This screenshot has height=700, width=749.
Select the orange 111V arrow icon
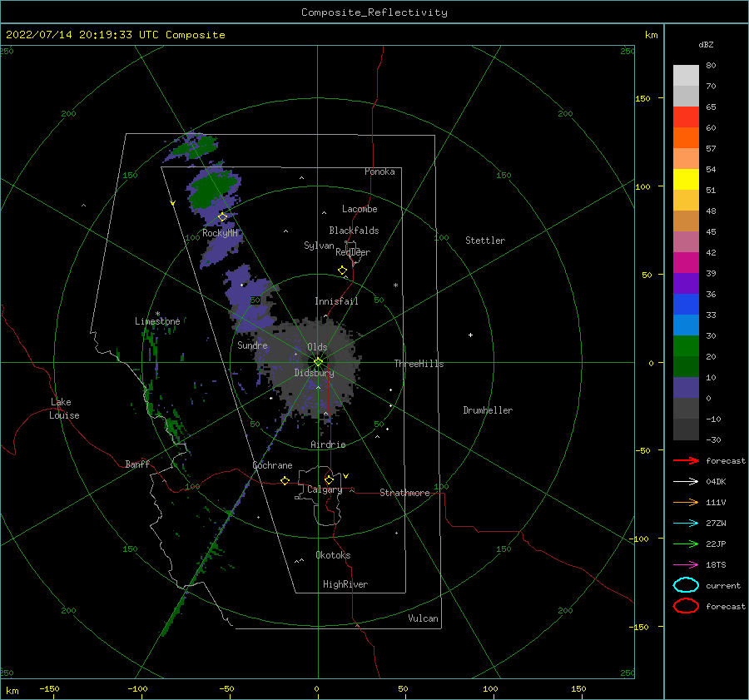point(686,502)
